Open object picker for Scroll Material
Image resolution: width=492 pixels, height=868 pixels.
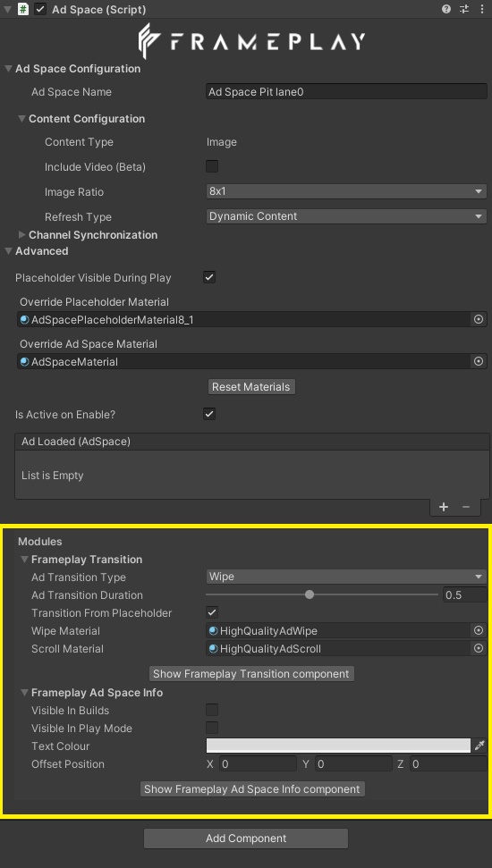click(x=479, y=648)
